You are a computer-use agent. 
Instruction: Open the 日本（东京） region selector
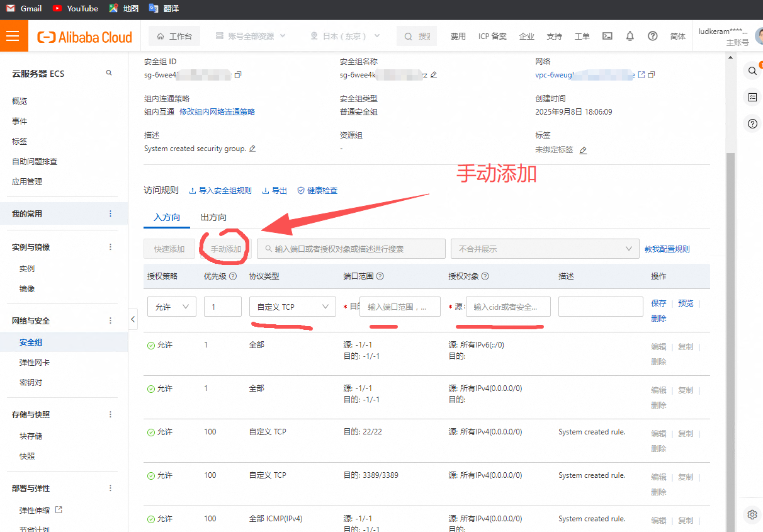pos(346,37)
